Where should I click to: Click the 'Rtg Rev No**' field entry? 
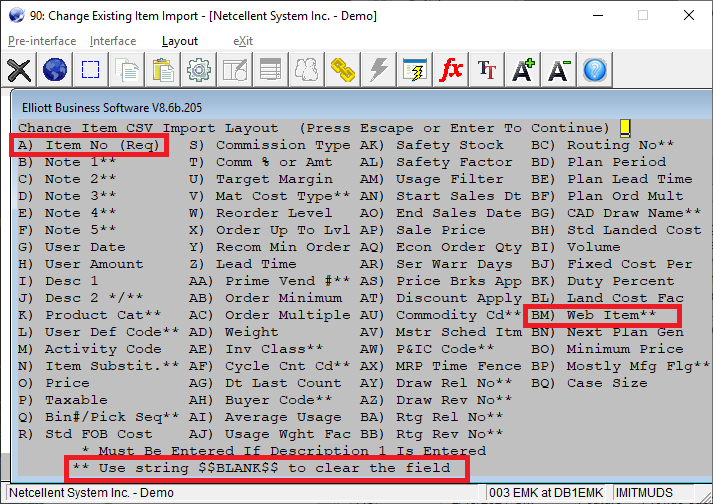tap(432, 434)
